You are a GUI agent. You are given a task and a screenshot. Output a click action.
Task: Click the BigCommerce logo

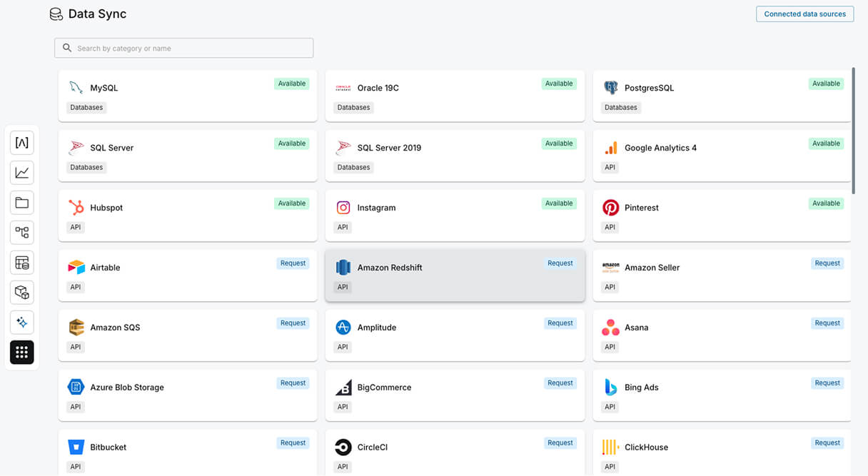pos(343,388)
